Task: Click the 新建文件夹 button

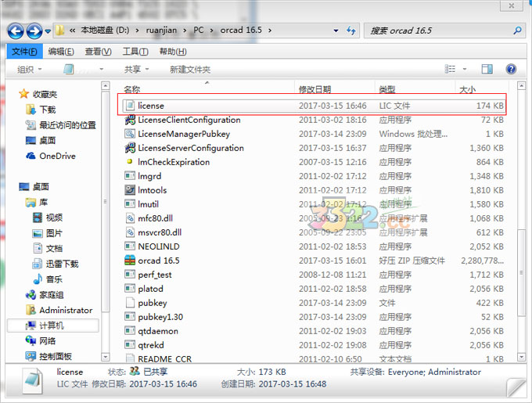Action: tap(190, 70)
